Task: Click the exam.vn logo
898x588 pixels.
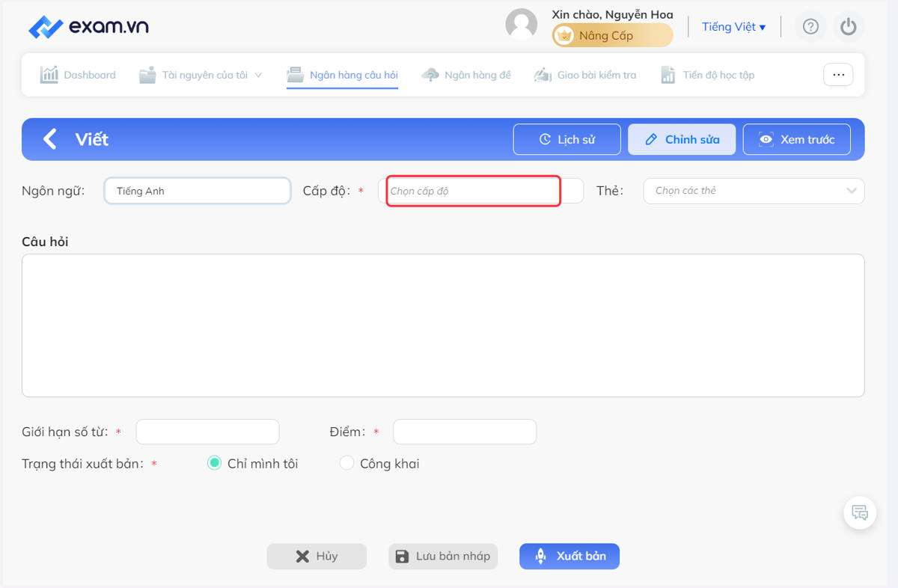Action: 88,27
